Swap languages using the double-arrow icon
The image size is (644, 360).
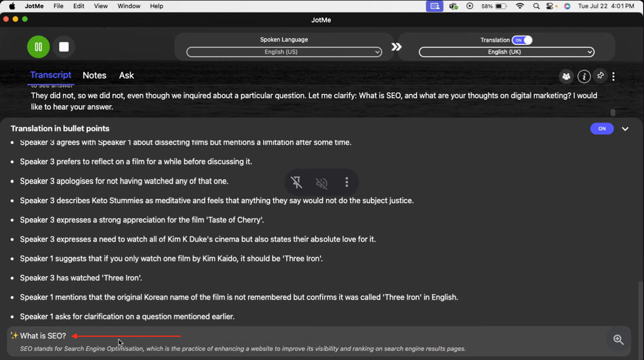pyautogui.click(x=396, y=47)
